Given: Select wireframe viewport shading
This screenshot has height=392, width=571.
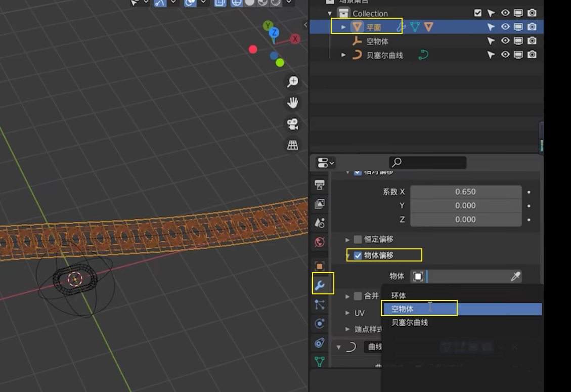Looking at the screenshot, I should coord(236,3).
